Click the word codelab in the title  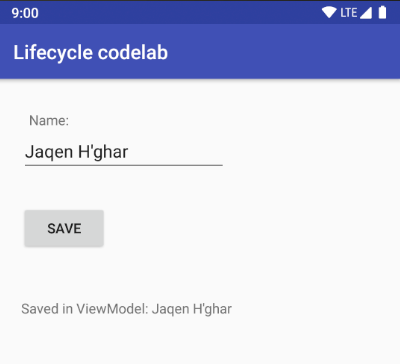pos(133,53)
